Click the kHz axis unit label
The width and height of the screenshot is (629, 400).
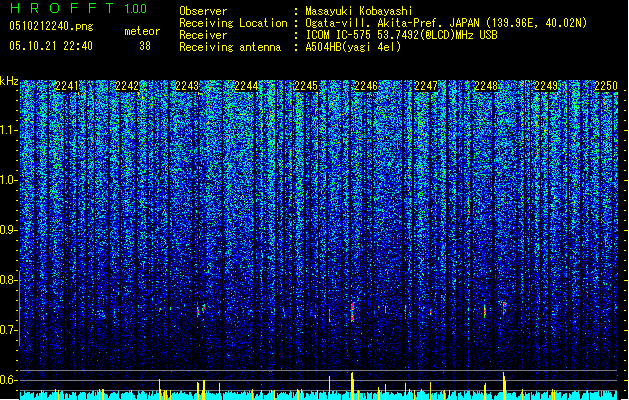point(9,81)
